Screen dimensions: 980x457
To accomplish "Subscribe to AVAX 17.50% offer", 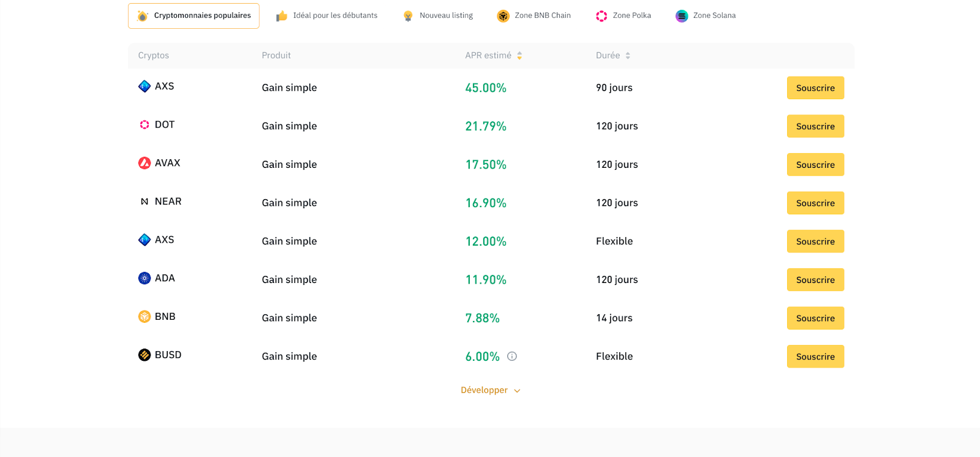I will coord(815,165).
